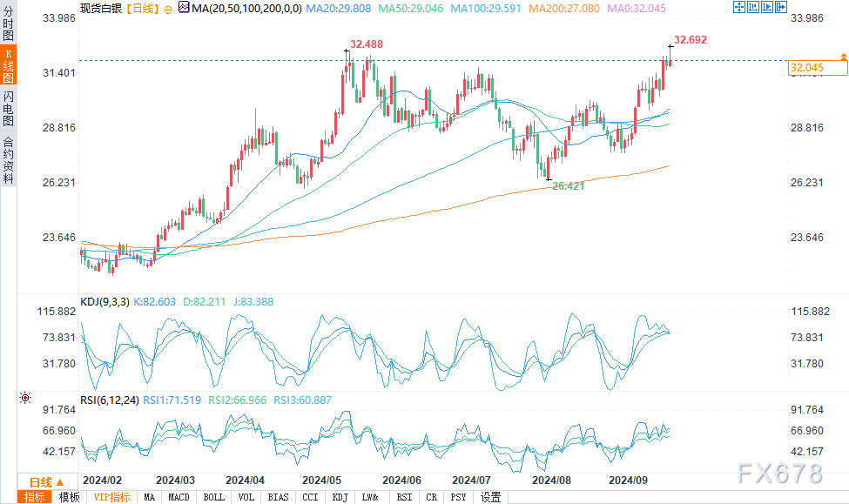This screenshot has width=849, height=504.
Task: Click the crosshair cursor icon
Action: tap(739, 7)
